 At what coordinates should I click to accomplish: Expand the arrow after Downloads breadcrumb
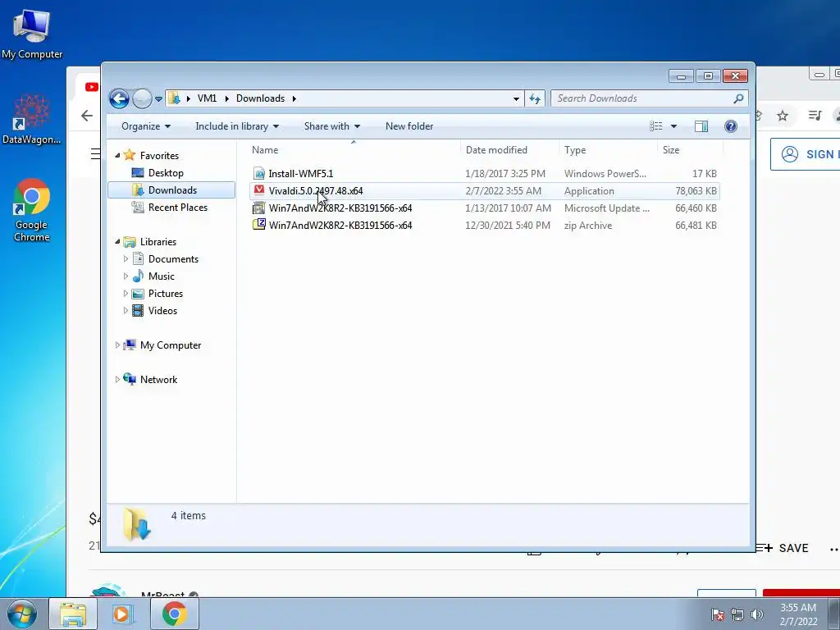click(x=294, y=98)
